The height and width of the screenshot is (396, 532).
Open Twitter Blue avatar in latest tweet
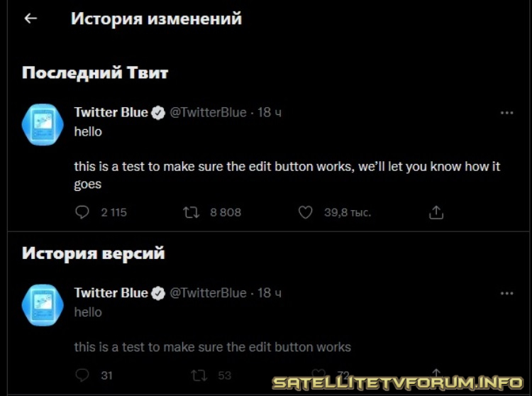pyautogui.click(x=43, y=124)
